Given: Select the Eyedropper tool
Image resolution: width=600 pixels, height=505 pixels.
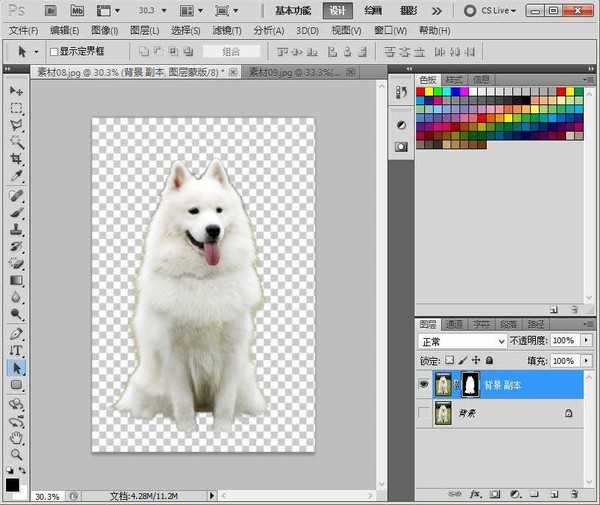Looking at the screenshot, I should tap(16, 176).
